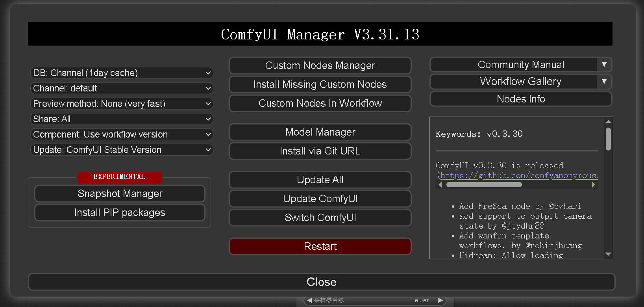Viewport: 644px width, 307px height.
Task: Click Install Missing Custom Nodes
Action: [x=320, y=84]
